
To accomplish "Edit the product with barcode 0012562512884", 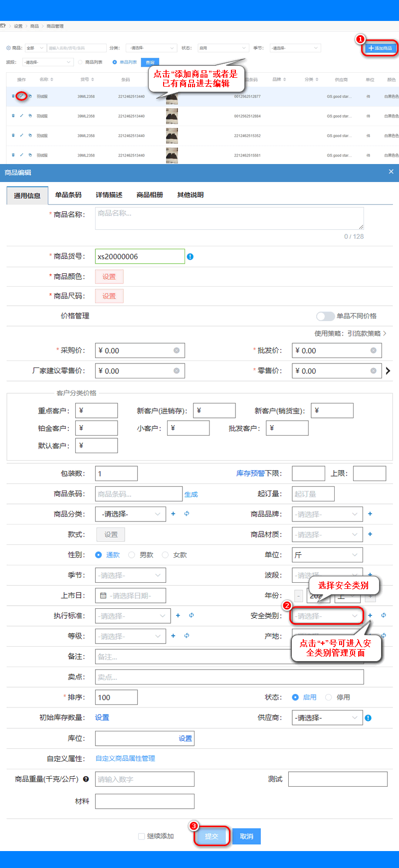I will [21, 116].
